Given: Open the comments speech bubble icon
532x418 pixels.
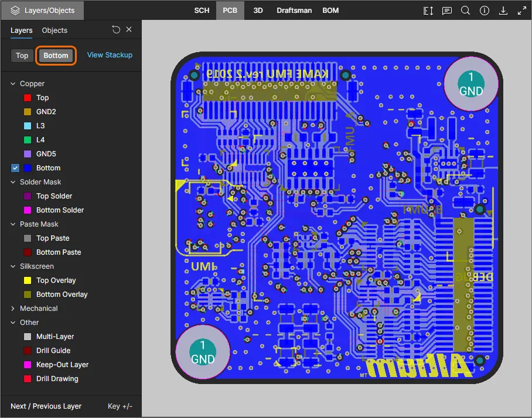Looking at the screenshot, I should (x=447, y=11).
